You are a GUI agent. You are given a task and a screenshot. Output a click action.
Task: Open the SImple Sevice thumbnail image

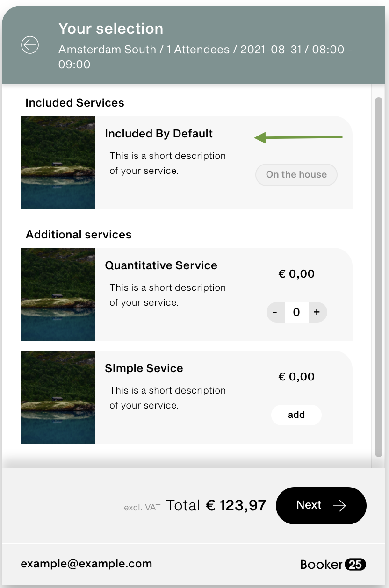coord(58,397)
